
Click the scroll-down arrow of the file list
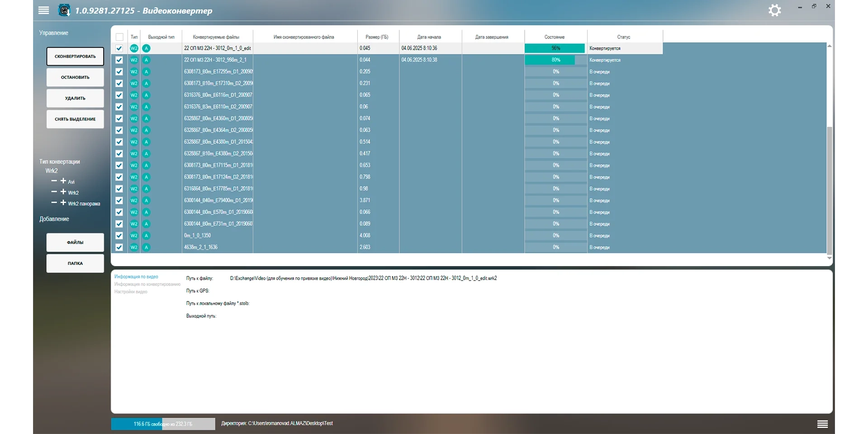pos(829,258)
